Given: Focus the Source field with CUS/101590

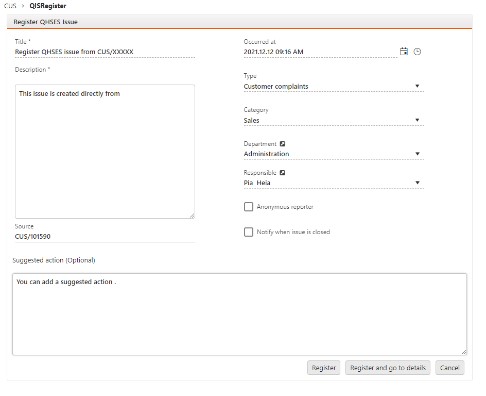Looking at the screenshot, I should tap(105, 237).
